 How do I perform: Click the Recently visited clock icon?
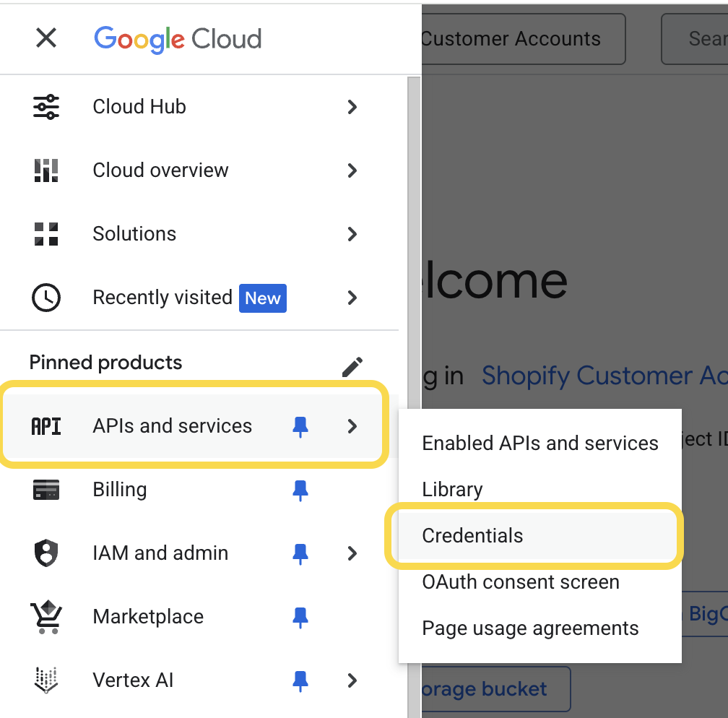(46, 297)
